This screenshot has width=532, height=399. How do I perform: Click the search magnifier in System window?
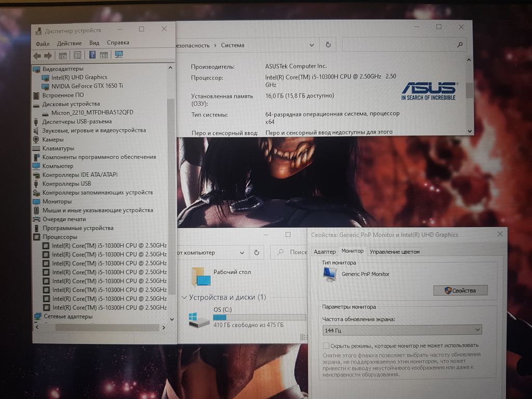(x=460, y=45)
